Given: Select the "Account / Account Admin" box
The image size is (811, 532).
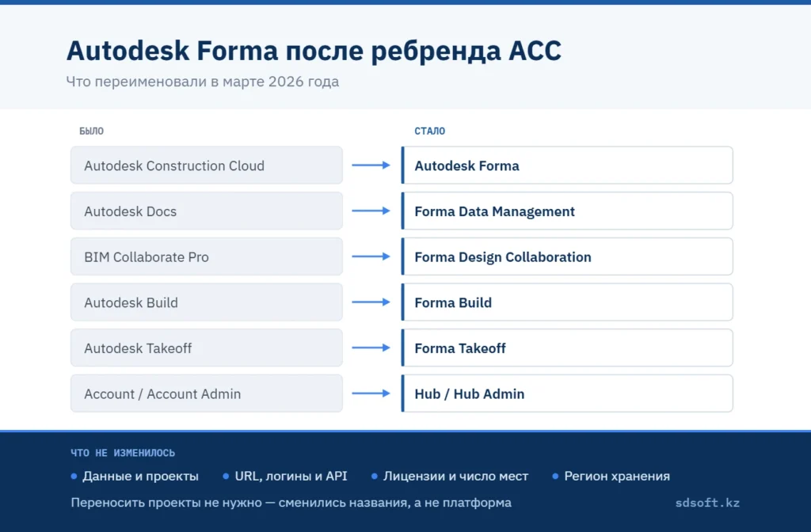Looking at the screenshot, I should coord(207,393).
